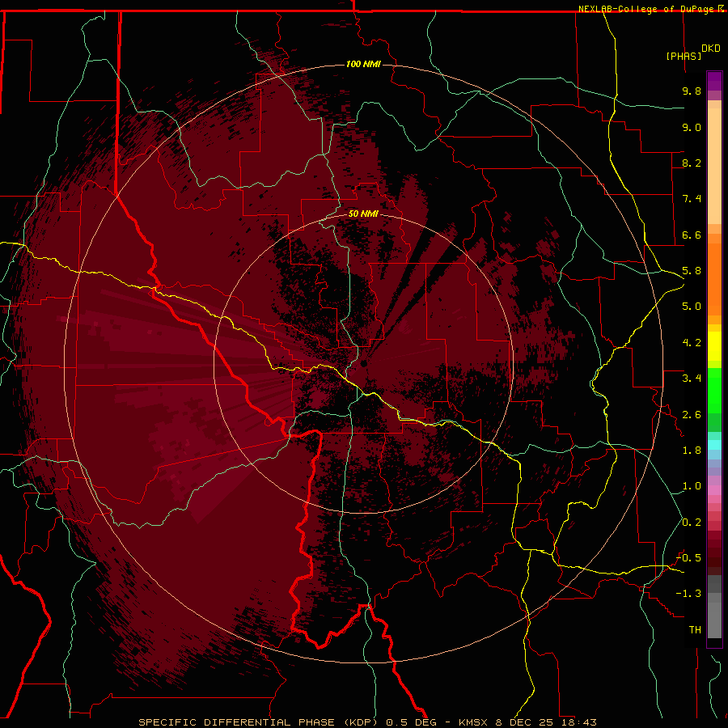Click the 5.0 legend value

pyautogui.click(x=692, y=307)
